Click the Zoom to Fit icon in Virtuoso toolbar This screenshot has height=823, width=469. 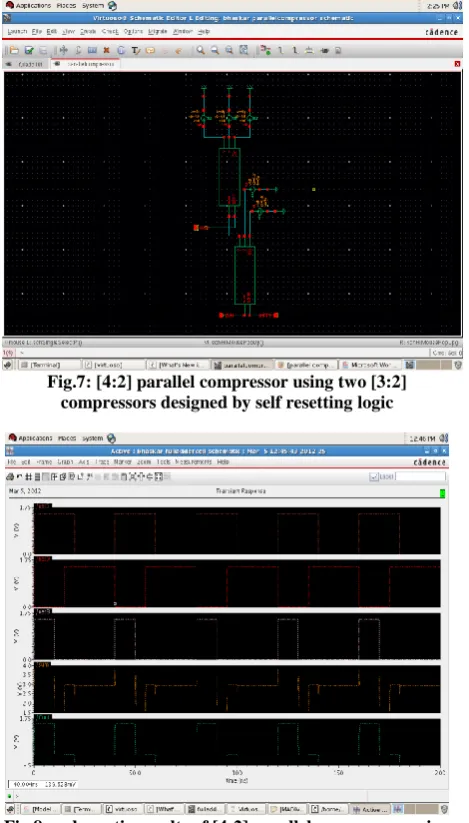point(244,50)
